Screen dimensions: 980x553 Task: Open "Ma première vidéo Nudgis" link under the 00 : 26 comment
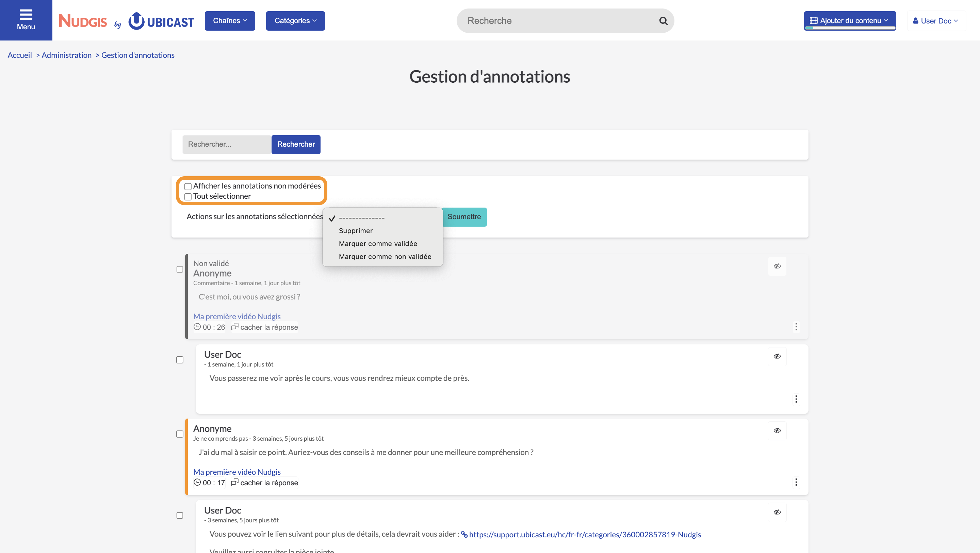point(236,316)
